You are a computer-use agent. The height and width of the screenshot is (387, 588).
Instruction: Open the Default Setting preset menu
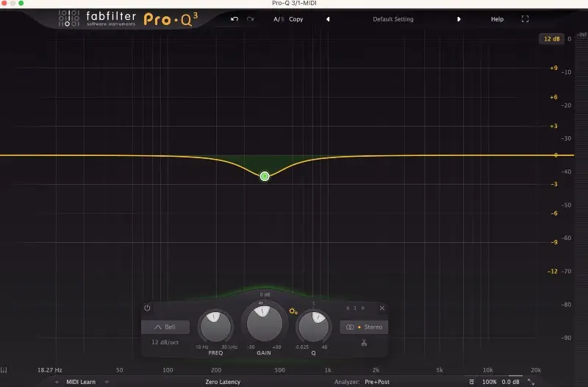coord(393,19)
